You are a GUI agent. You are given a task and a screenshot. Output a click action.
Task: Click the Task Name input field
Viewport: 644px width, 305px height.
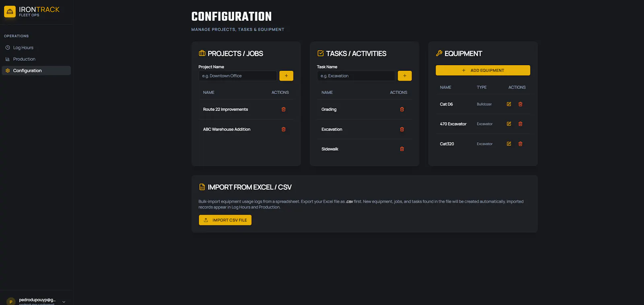coord(356,76)
